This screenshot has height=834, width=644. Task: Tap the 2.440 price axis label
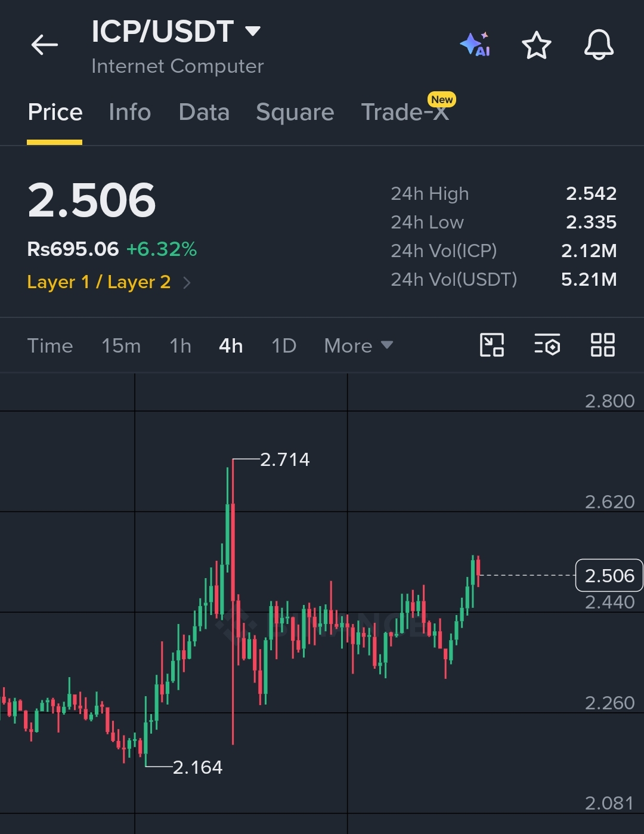[x=609, y=602]
